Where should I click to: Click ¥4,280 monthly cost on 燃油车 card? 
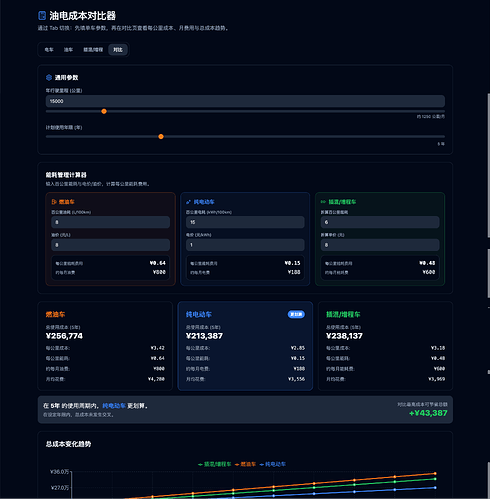(x=156, y=379)
